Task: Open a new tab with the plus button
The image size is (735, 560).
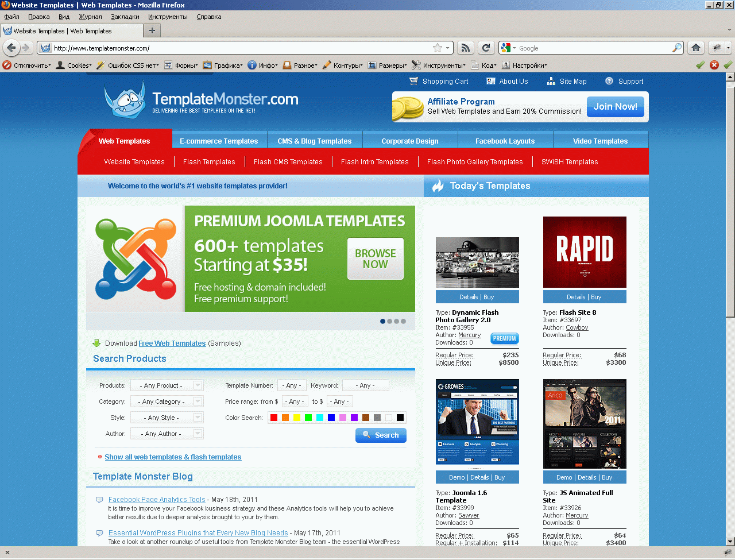Action: 152,30
